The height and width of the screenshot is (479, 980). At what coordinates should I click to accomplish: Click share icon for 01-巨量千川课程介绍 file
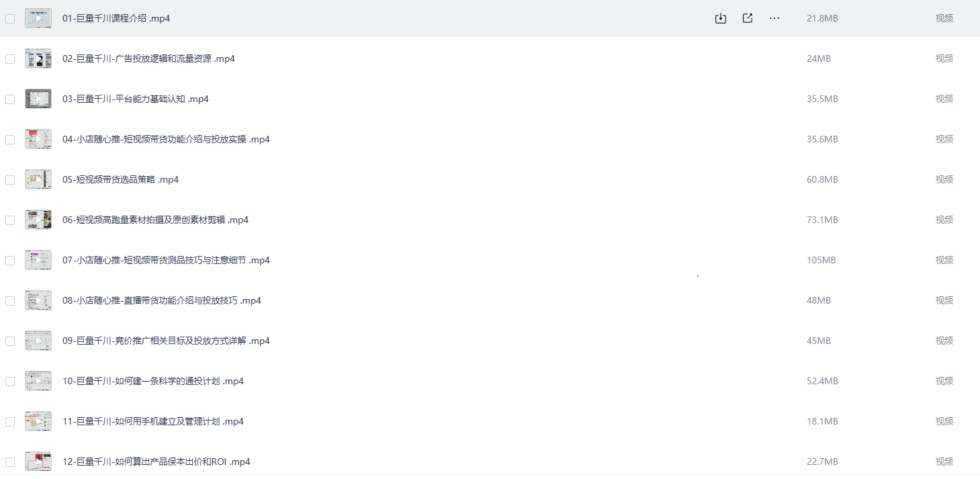pyautogui.click(x=748, y=18)
